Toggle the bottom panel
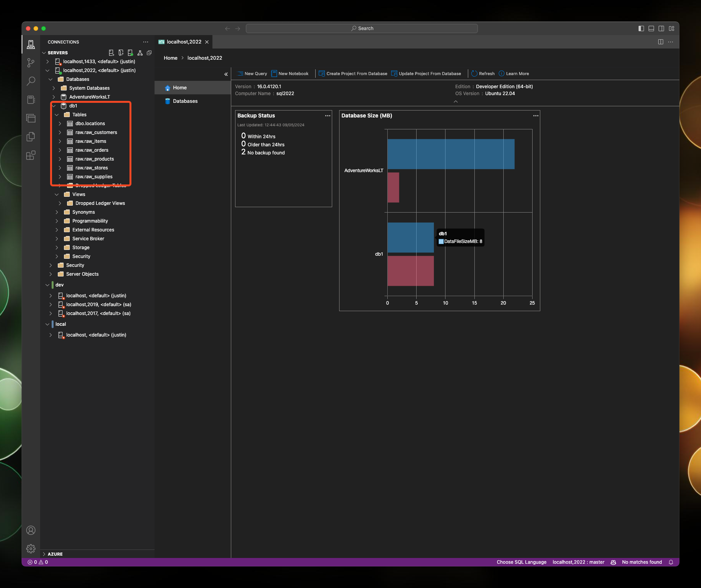The image size is (701, 588). (x=651, y=28)
